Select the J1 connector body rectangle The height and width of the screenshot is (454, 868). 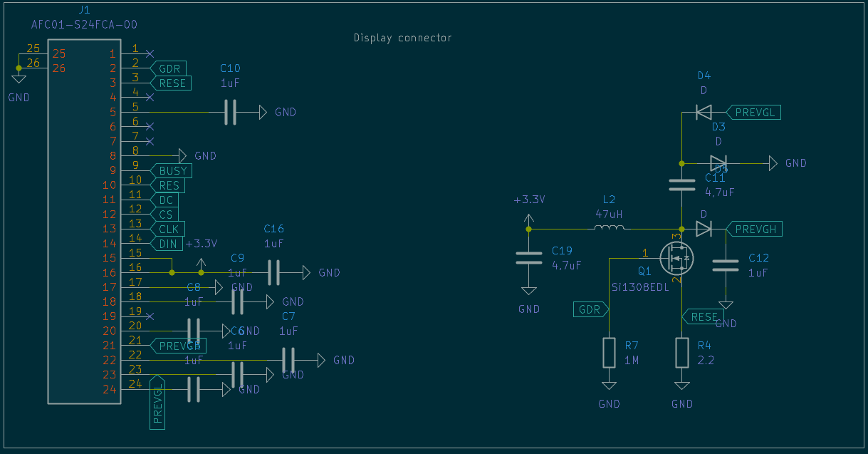click(x=77, y=221)
